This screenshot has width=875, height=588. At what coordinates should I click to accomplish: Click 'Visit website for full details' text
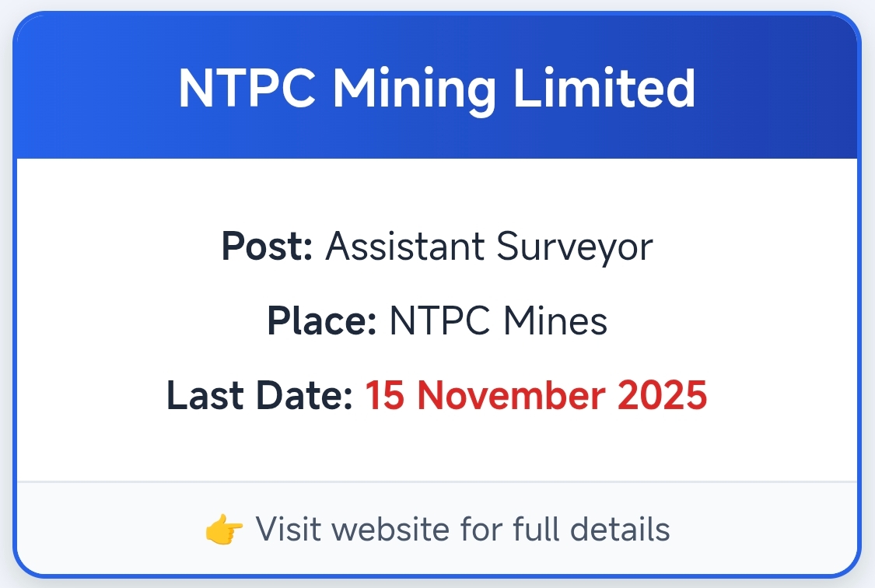pos(463,530)
